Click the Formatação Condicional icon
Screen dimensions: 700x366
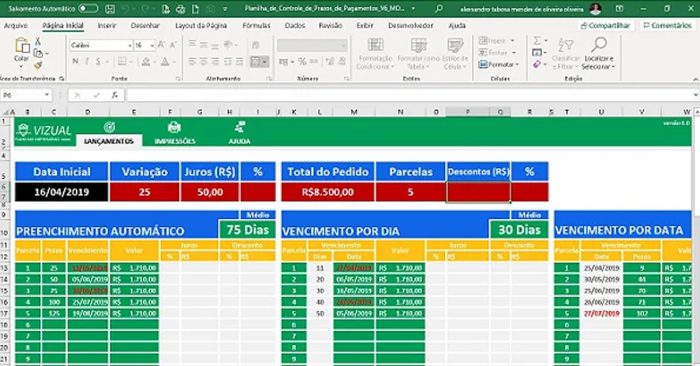(x=375, y=45)
